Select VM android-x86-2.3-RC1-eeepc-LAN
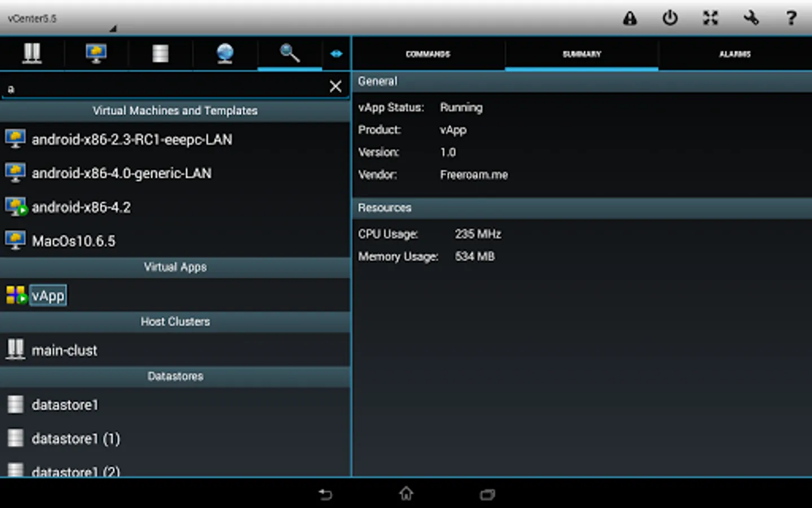 pyautogui.click(x=175, y=139)
